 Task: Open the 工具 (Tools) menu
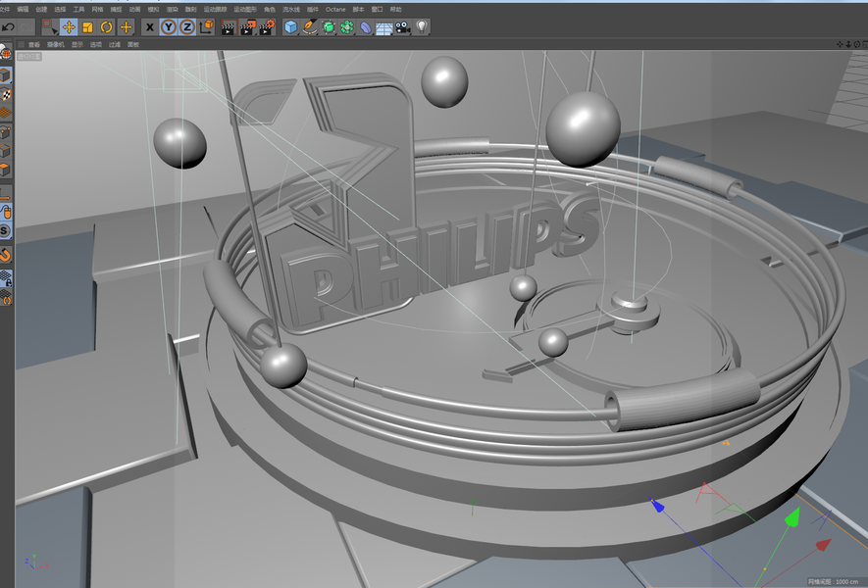[78, 10]
